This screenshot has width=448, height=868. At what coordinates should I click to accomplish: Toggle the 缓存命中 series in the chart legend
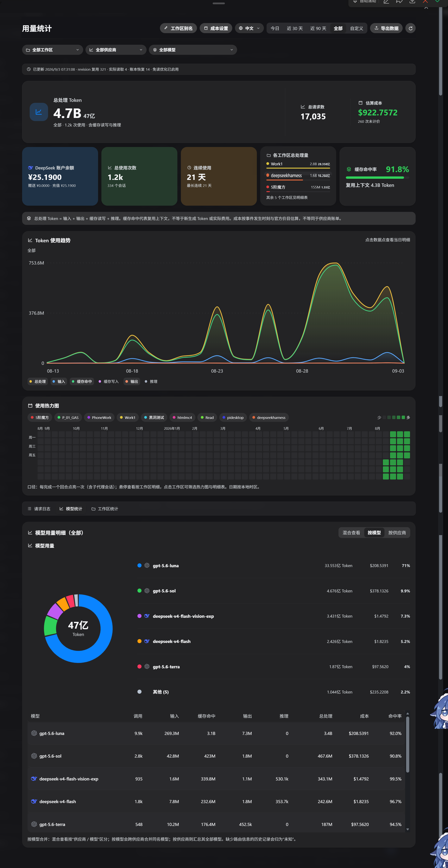click(82, 382)
